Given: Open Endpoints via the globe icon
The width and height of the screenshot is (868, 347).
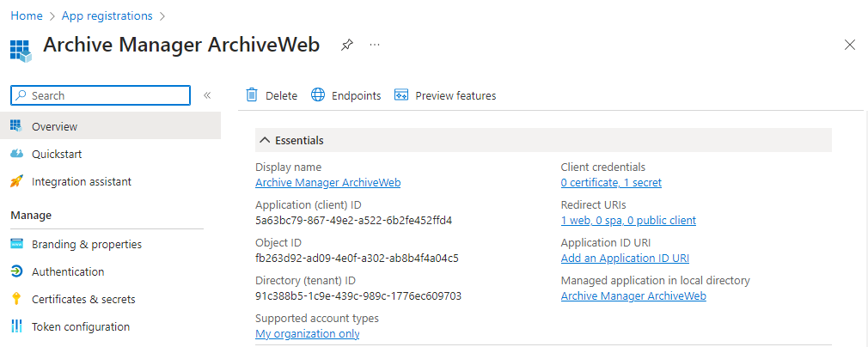Looking at the screenshot, I should (318, 95).
